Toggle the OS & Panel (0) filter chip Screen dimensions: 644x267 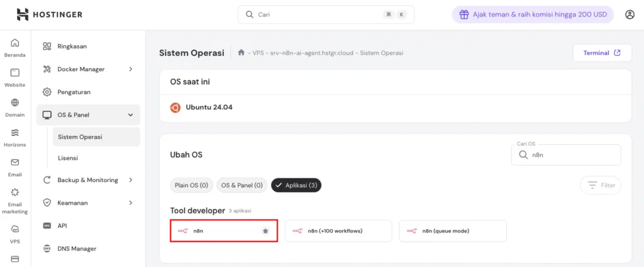tap(242, 185)
